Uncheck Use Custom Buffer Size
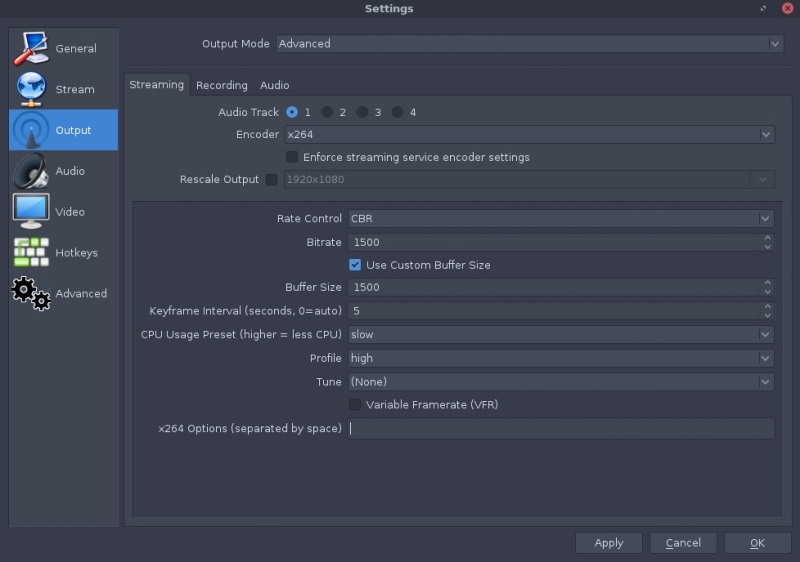The image size is (800, 562). coord(355,265)
